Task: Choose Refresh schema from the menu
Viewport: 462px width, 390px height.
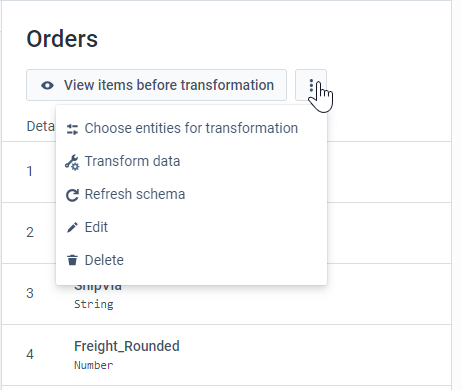Action: pos(191,194)
